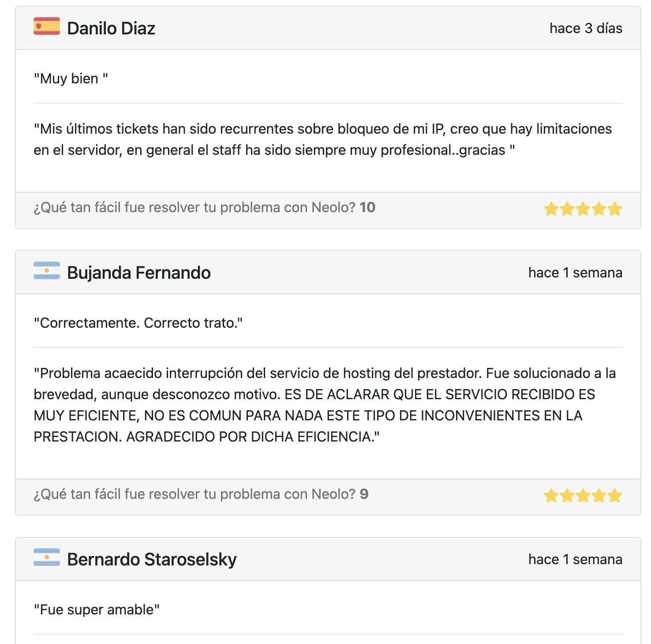This screenshot has width=651, height=644.
Task: Click the Argentine flag beside Bernardo Staroselsky
Action: pyautogui.click(x=47, y=557)
